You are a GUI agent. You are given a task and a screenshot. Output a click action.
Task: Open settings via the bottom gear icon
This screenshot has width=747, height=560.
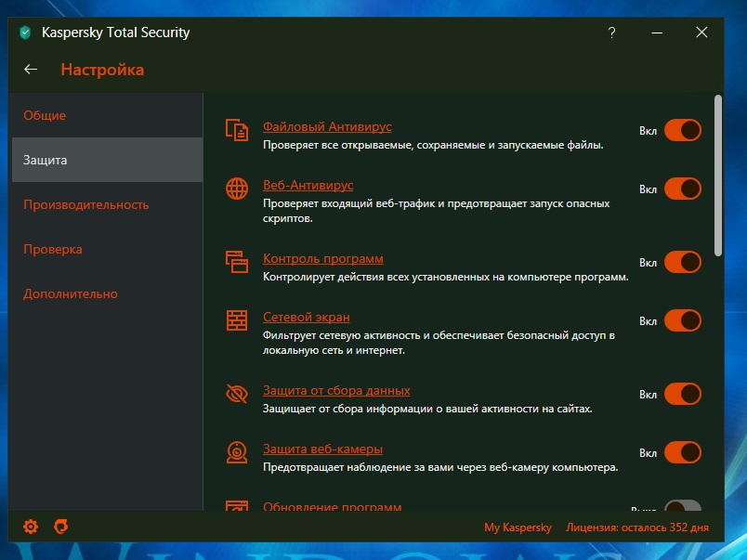[31, 527]
